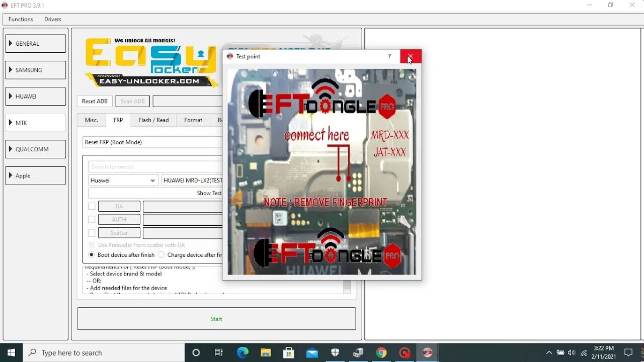Open the Windows Start menu

(x=12, y=352)
